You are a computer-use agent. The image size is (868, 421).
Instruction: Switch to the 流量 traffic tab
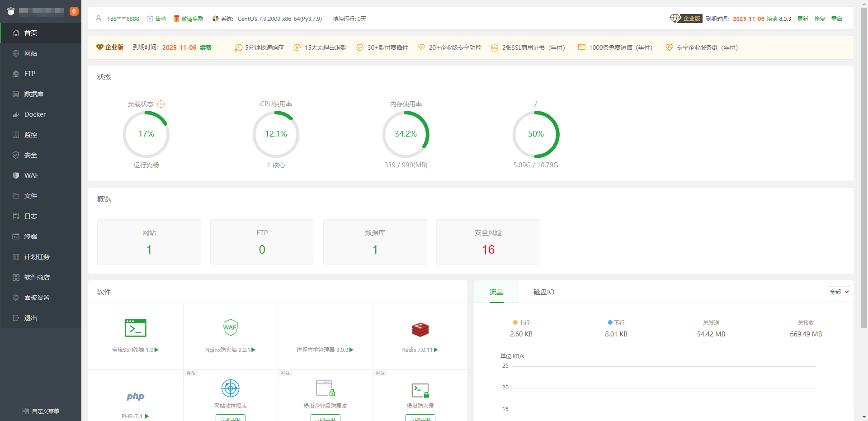[496, 292]
